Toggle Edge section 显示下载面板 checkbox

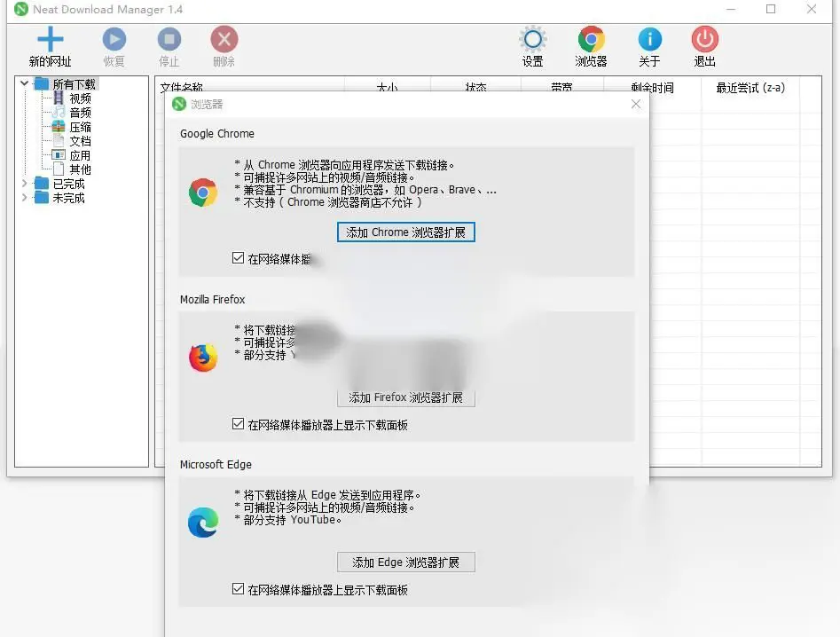(x=239, y=589)
